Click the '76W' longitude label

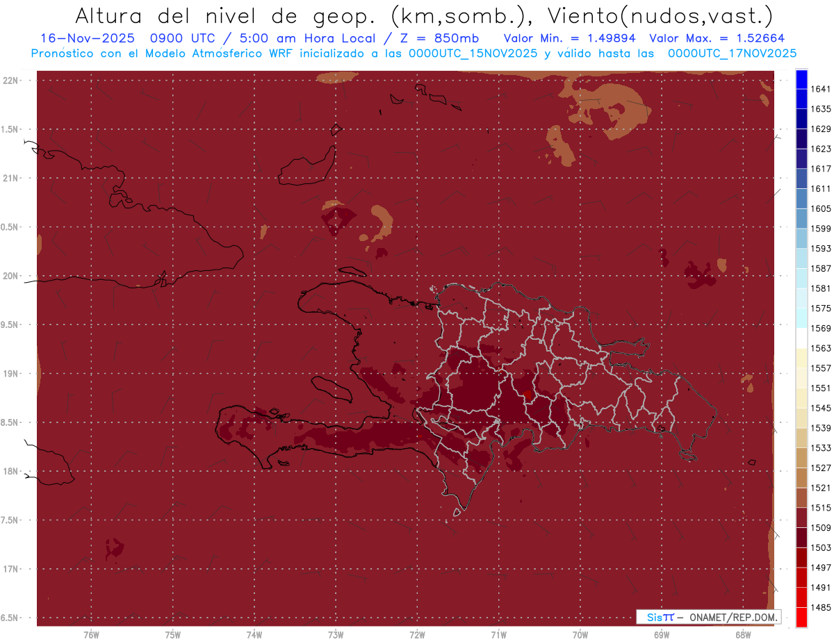[x=91, y=634]
